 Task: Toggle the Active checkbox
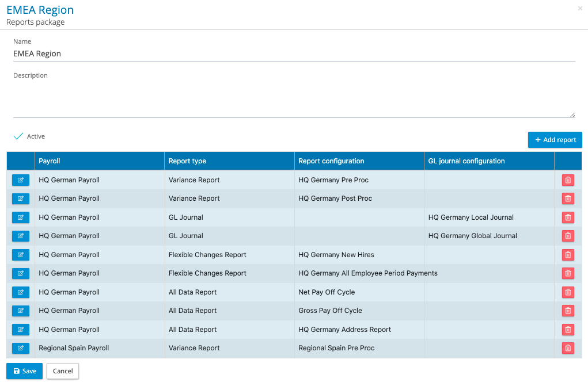[x=18, y=136]
